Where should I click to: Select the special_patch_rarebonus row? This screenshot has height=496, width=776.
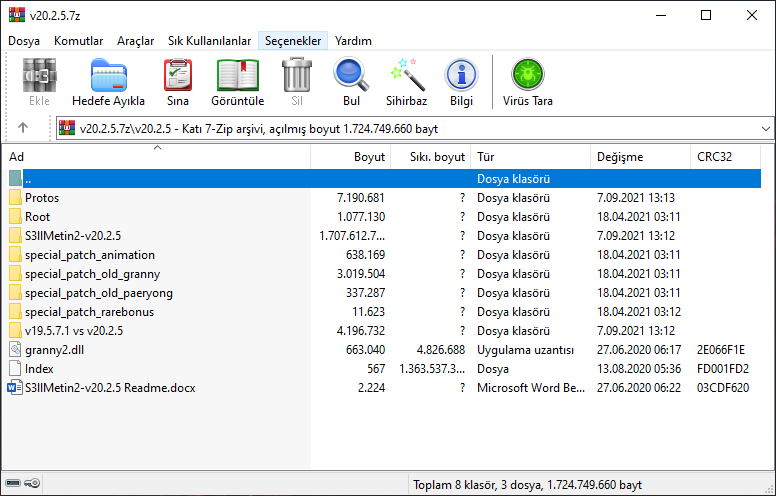coord(385,311)
